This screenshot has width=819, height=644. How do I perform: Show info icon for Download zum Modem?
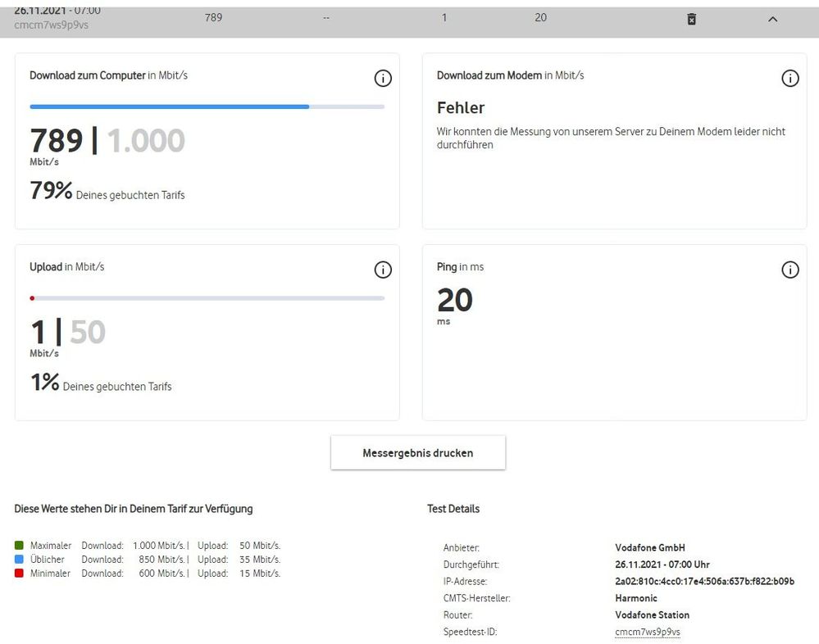pyautogui.click(x=789, y=79)
